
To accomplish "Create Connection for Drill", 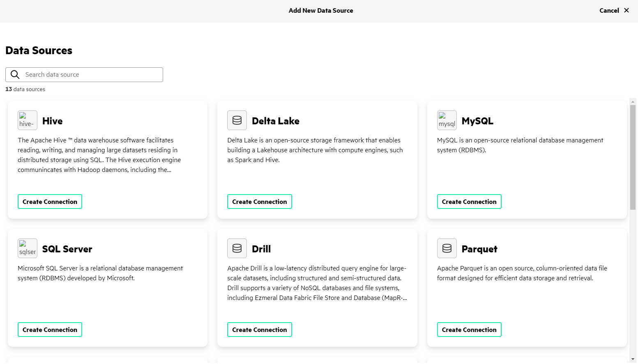I will click(x=260, y=330).
